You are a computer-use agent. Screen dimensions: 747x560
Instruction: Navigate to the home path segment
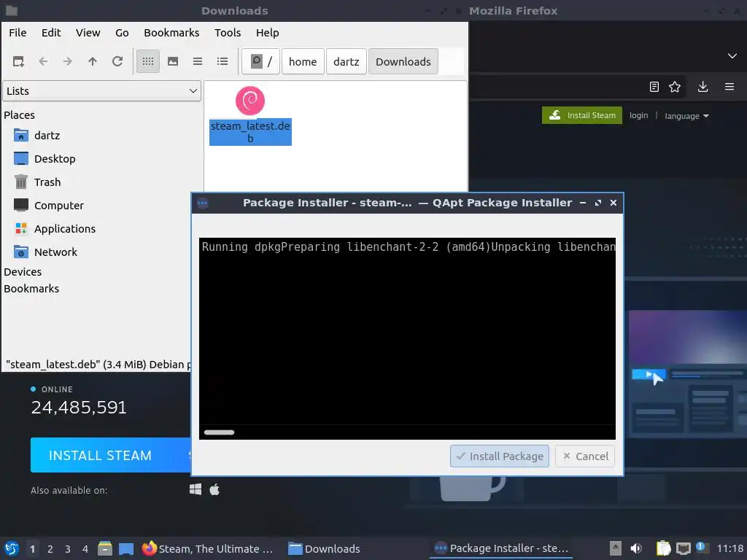(x=303, y=61)
